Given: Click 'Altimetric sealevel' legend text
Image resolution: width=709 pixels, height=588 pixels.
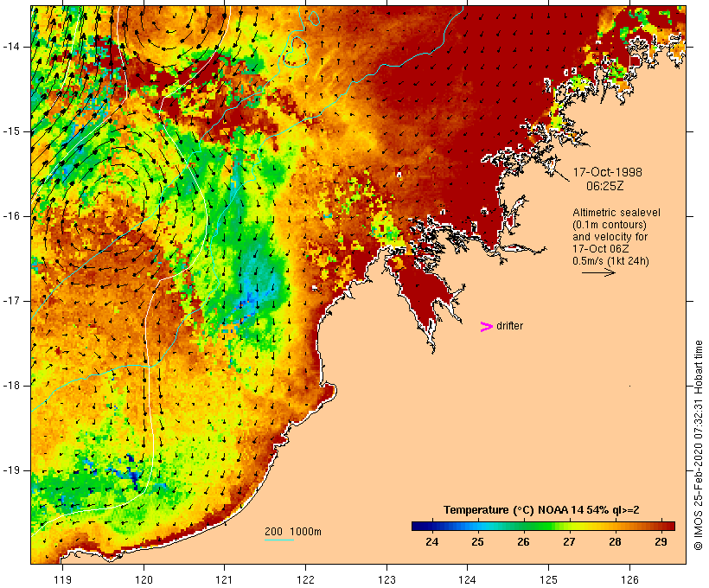Looking at the screenshot, I should click(x=616, y=213).
